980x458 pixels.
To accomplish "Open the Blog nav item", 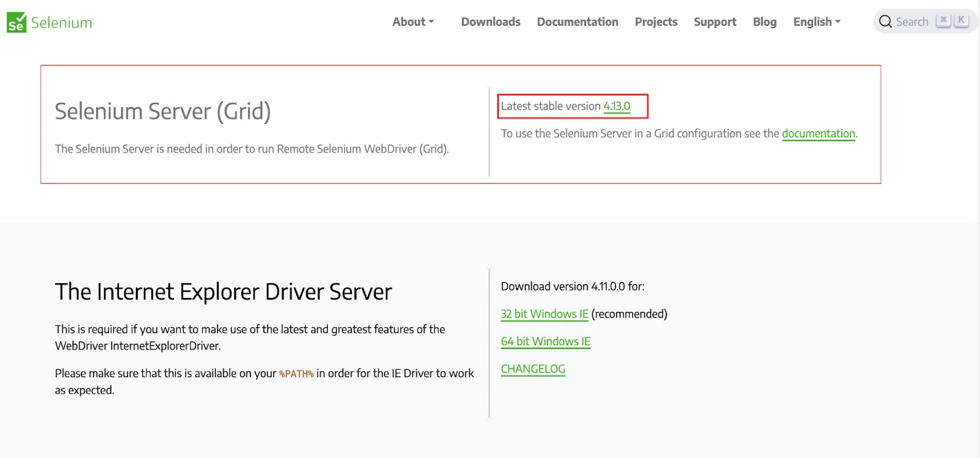I will tap(764, 22).
